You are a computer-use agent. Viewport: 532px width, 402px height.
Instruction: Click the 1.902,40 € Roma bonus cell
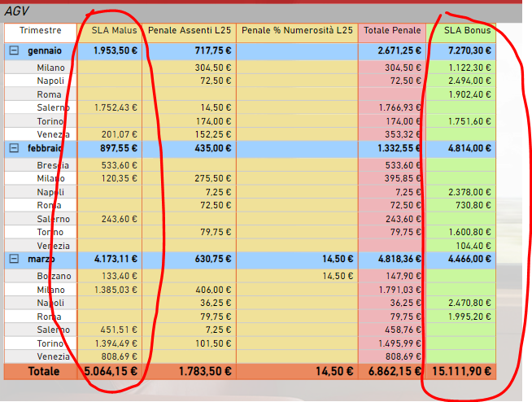469,94
